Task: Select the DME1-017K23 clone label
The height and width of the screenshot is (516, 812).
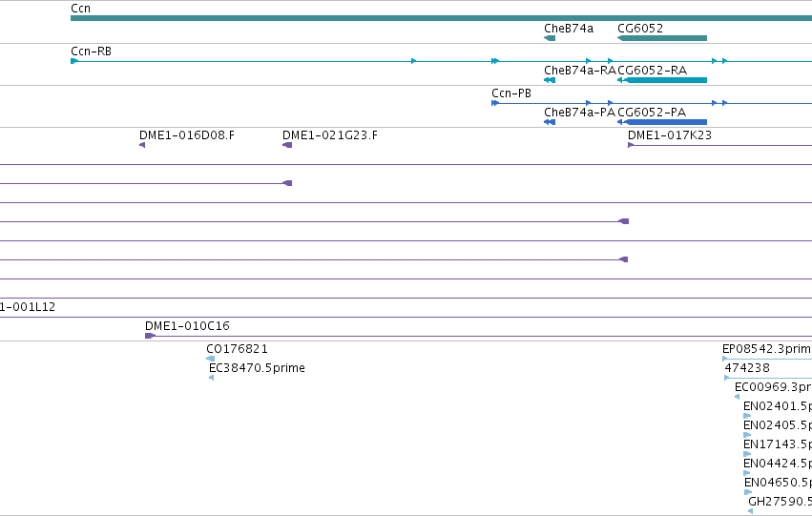Action: pos(670,135)
